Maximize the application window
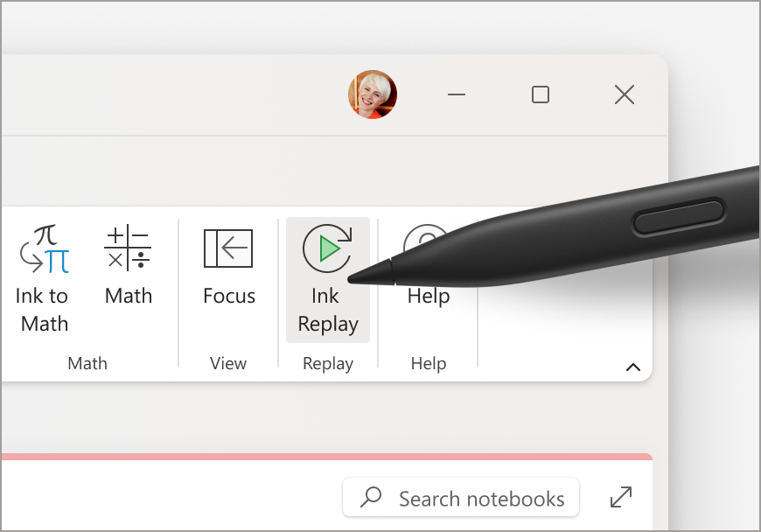Screen dimensions: 761x532 541,94
